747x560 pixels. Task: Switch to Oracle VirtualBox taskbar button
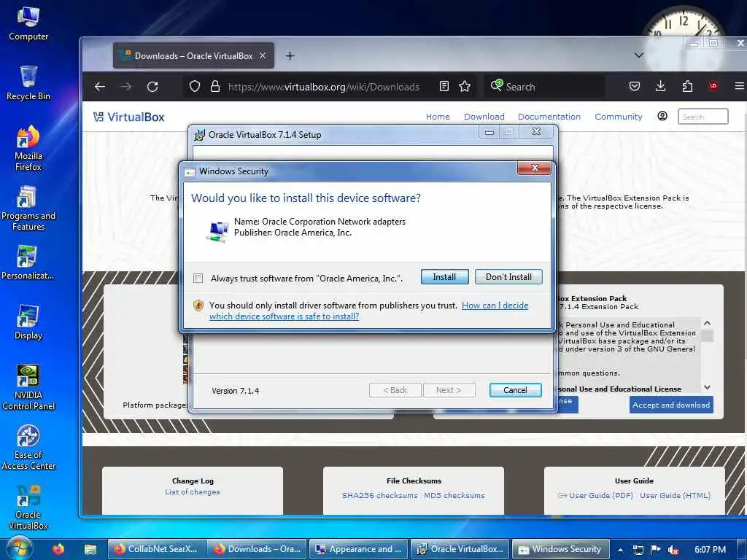pos(461,549)
